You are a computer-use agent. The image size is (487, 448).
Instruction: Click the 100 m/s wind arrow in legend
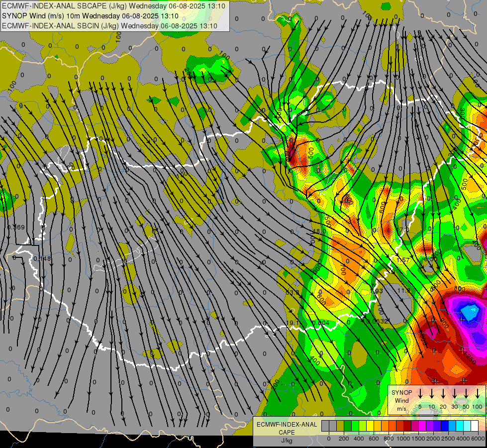tap(478, 393)
